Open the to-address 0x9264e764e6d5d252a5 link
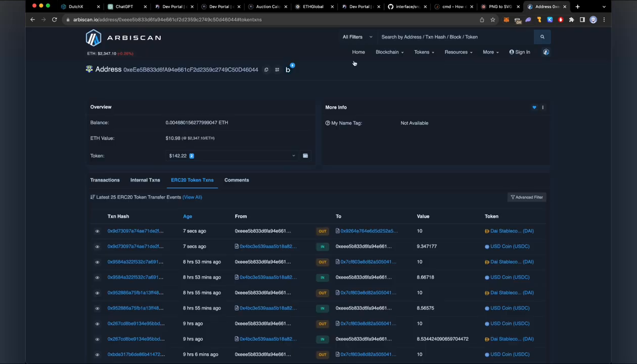The width and height of the screenshot is (637, 364). [369, 231]
